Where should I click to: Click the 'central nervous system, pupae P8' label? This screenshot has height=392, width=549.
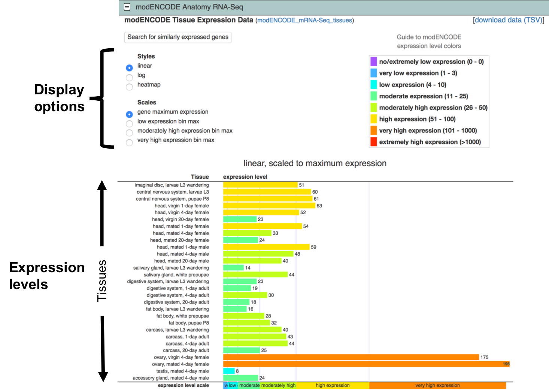(x=172, y=199)
